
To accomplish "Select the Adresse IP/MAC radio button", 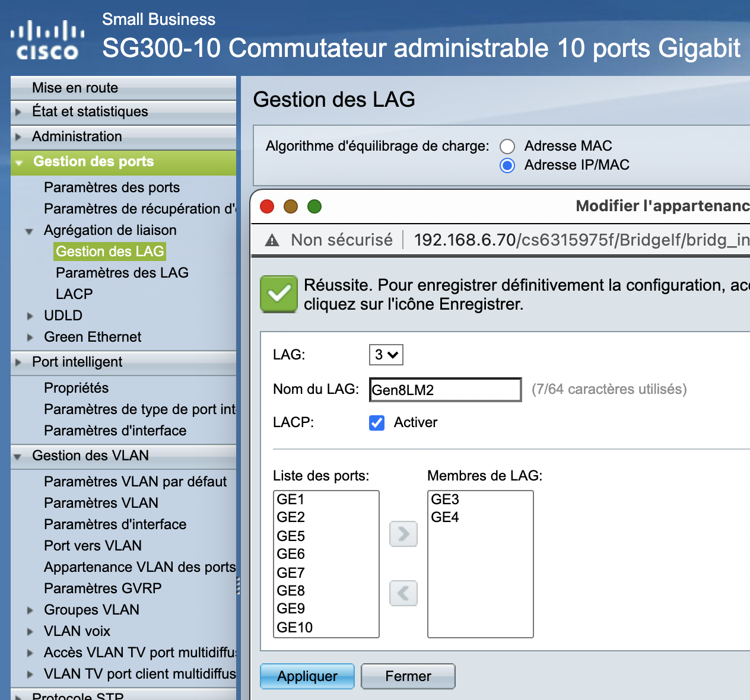I will point(507,166).
